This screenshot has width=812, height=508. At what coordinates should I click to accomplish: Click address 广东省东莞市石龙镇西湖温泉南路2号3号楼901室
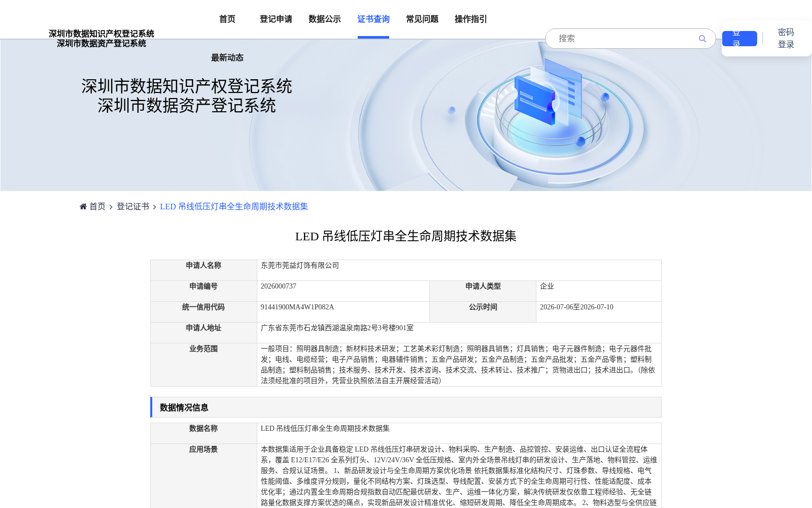(x=337, y=328)
